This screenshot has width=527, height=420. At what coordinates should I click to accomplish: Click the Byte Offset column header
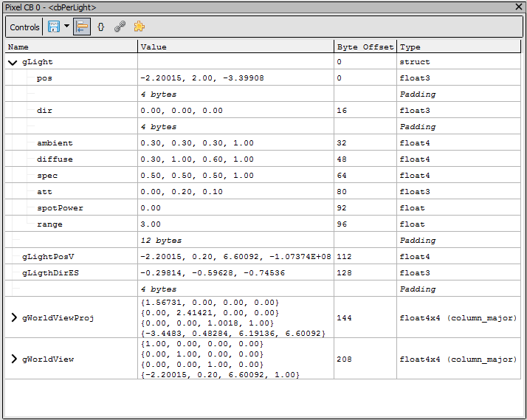(x=365, y=47)
